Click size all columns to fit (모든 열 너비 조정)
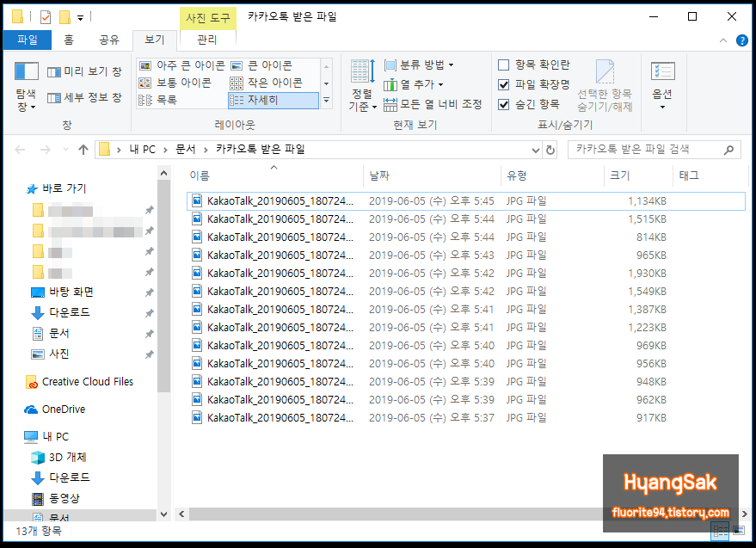Viewport: 756px width, 548px height. [433, 104]
